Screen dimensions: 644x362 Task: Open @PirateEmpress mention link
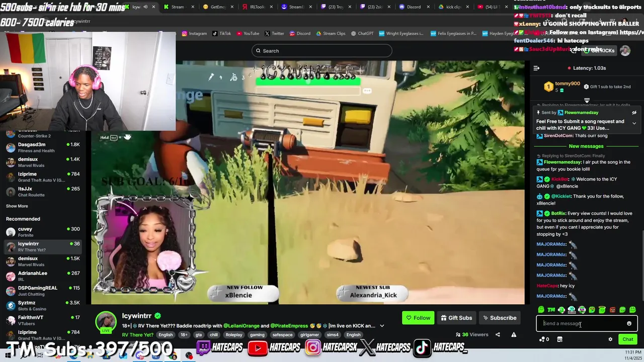[x=290, y=326]
